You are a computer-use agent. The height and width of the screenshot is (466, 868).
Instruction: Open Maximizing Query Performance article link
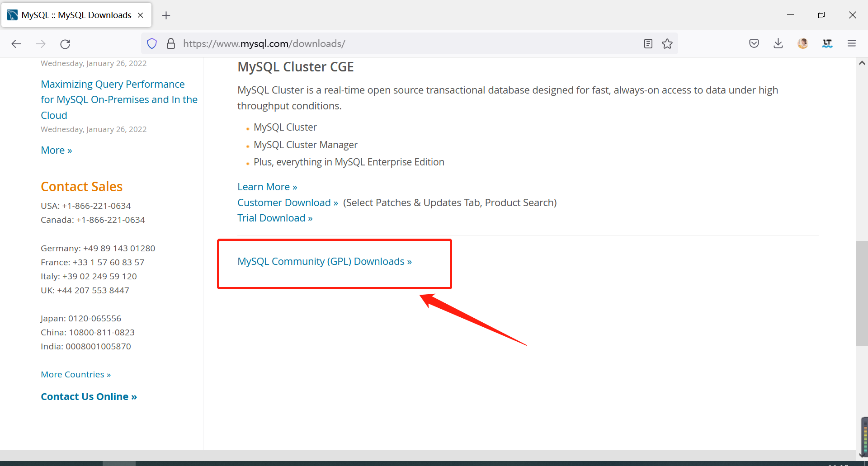coord(119,99)
